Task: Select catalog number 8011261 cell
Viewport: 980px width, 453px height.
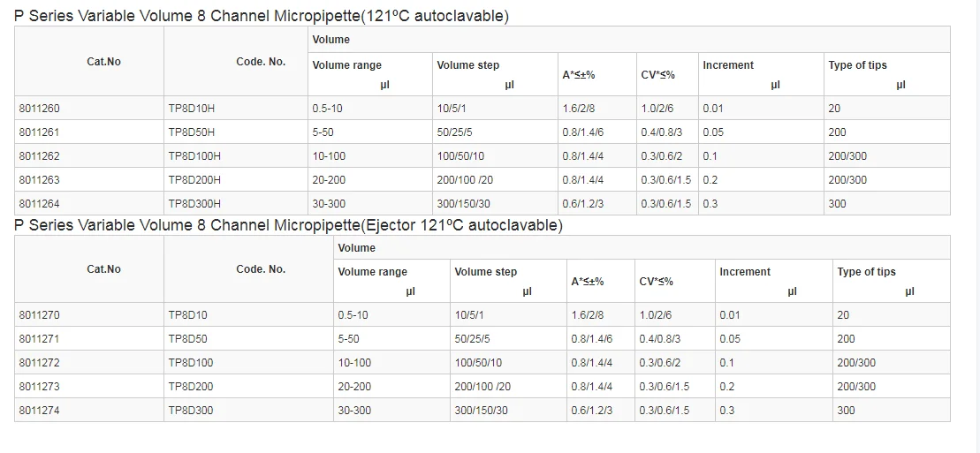Action: click(x=39, y=132)
